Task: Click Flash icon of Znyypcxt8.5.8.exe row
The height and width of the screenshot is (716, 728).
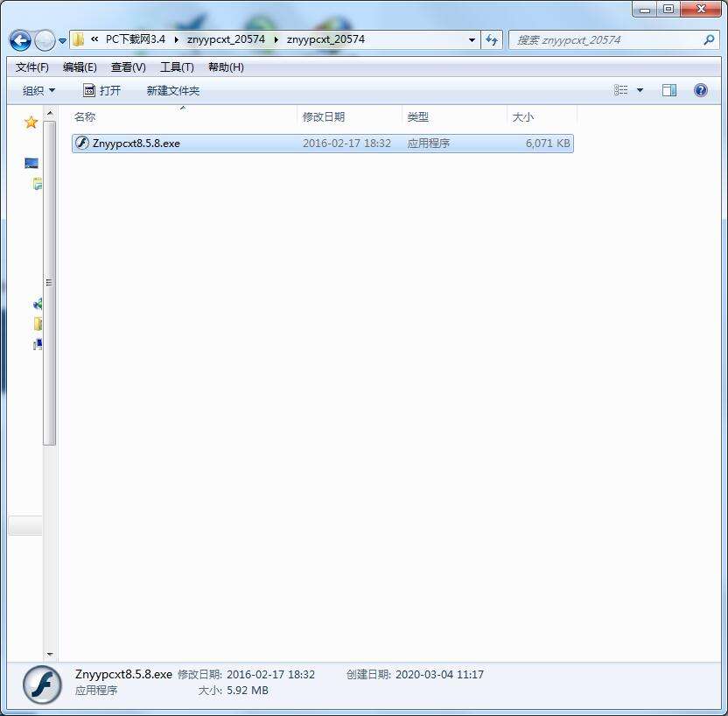Action: 82,143
